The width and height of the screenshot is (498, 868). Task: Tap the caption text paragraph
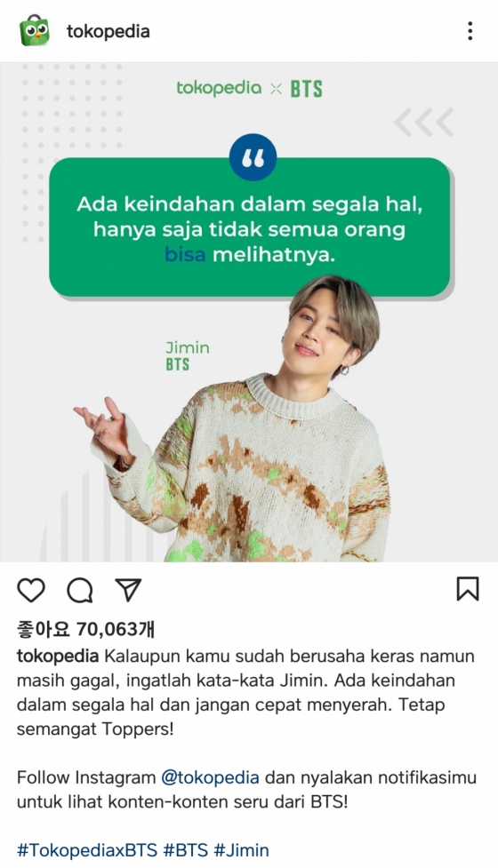coord(245,692)
